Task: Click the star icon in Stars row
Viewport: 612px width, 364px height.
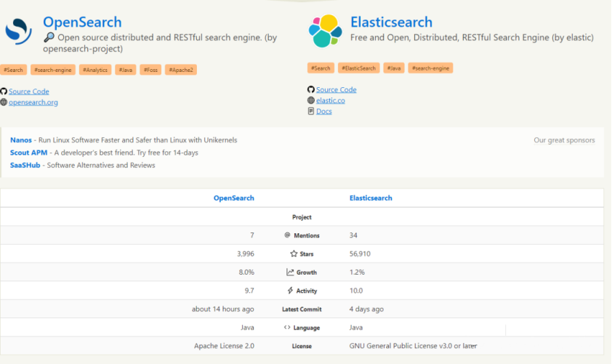Action: coord(294,254)
